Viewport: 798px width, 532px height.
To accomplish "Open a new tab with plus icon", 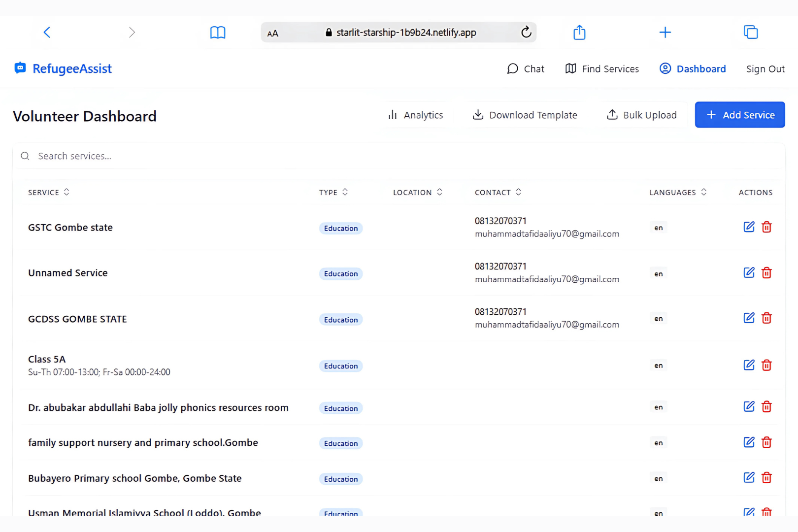I will coord(665,33).
